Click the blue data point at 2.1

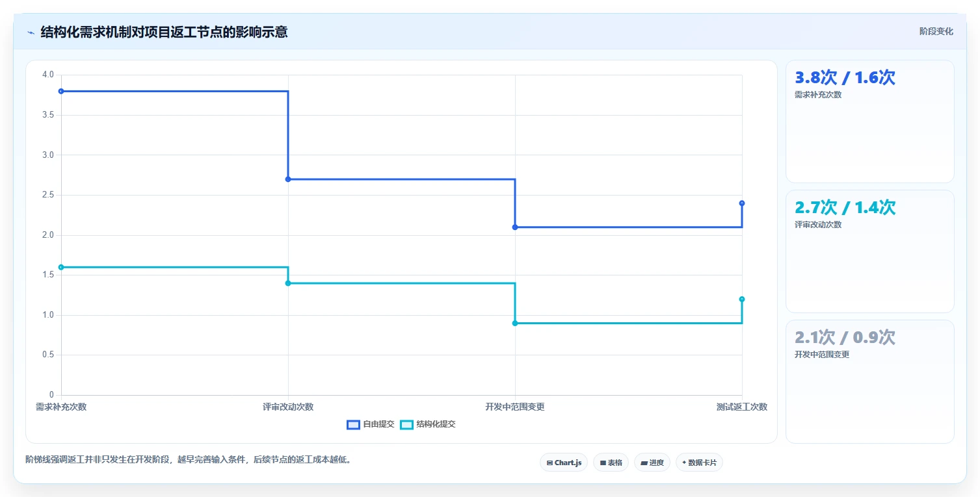tap(515, 227)
